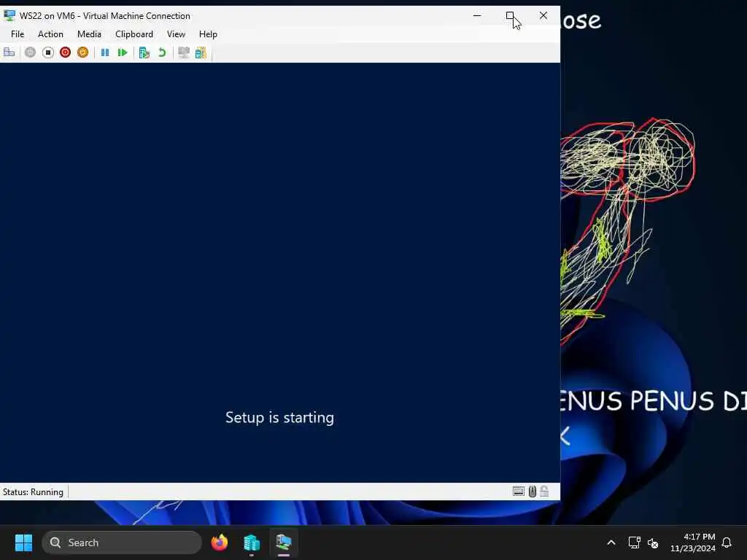Image resolution: width=747 pixels, height=560 pixels.
Task: Show hidden system tray icons
Action: 611,542
